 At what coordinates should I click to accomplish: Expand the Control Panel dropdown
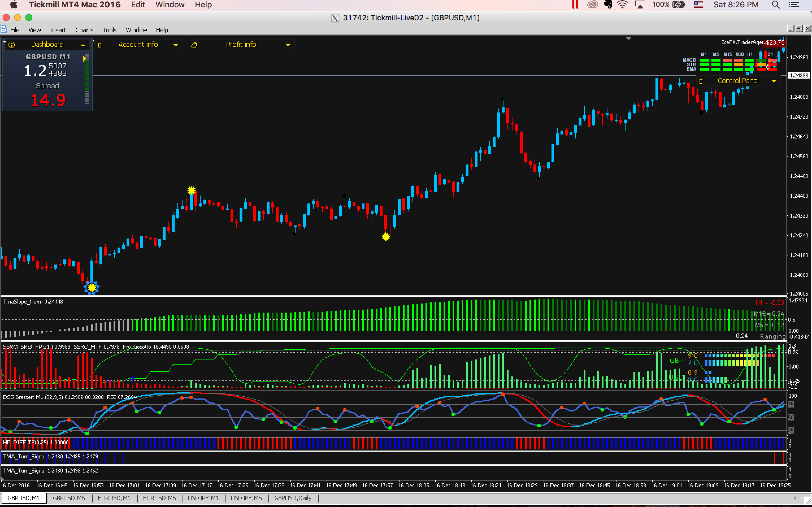pos(774,81)
